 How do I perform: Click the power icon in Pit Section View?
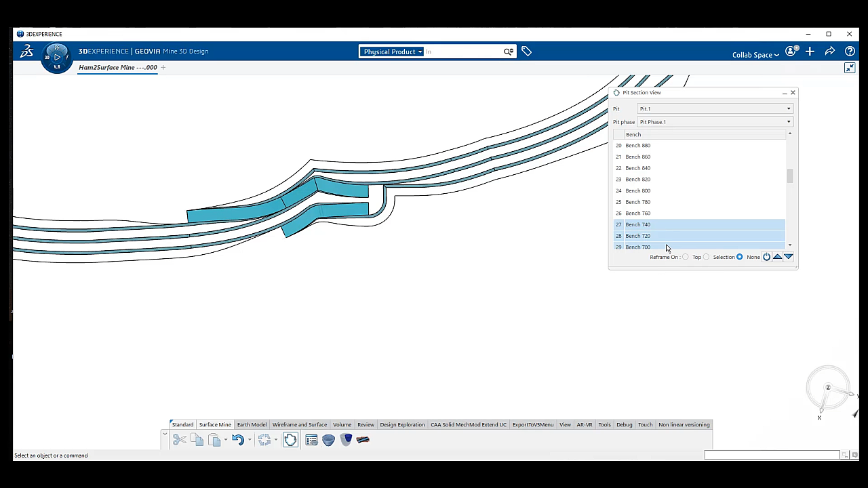(x=766, y=257)
